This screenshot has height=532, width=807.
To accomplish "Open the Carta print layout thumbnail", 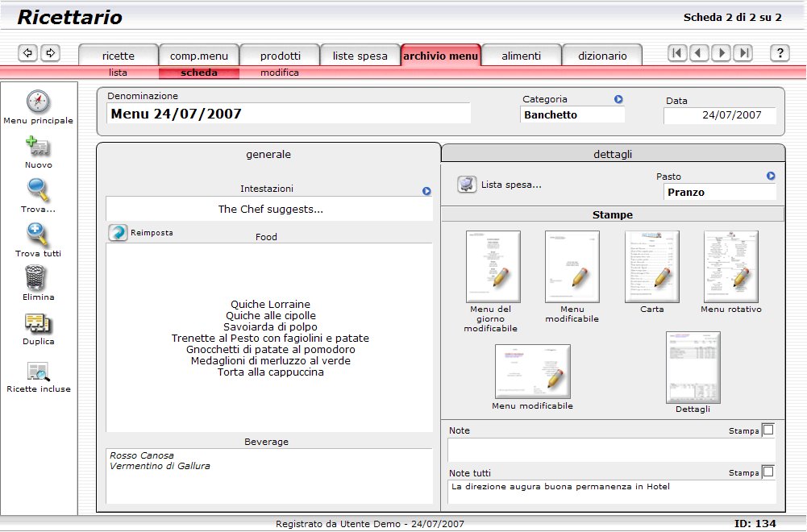I will point(652,267).
